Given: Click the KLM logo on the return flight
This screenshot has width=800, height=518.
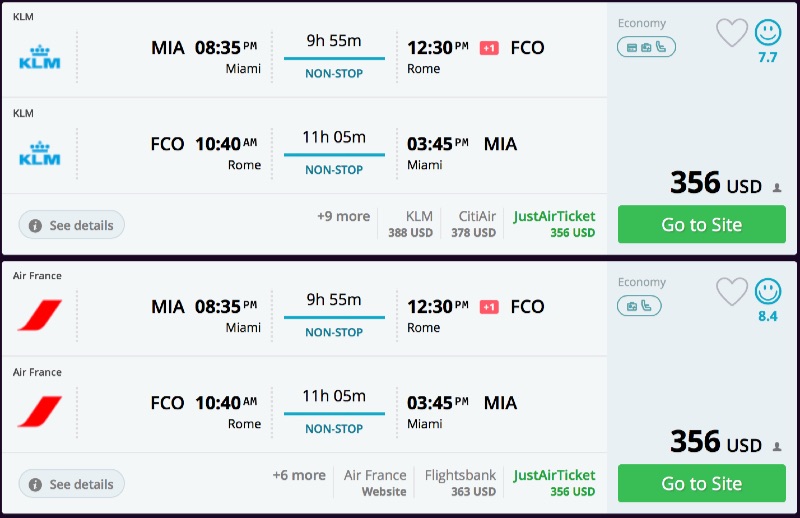Looking at the screenshot, I should (x=40, y=154).
